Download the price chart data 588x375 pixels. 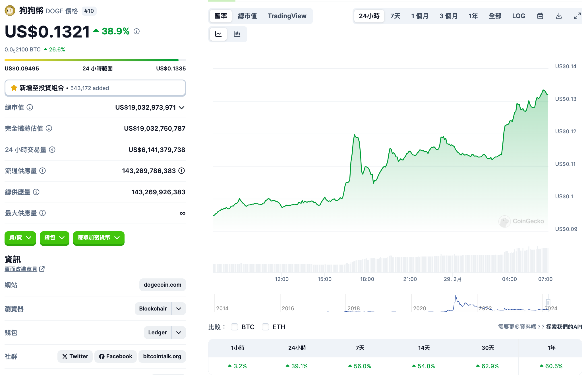(x=558, y=16)
